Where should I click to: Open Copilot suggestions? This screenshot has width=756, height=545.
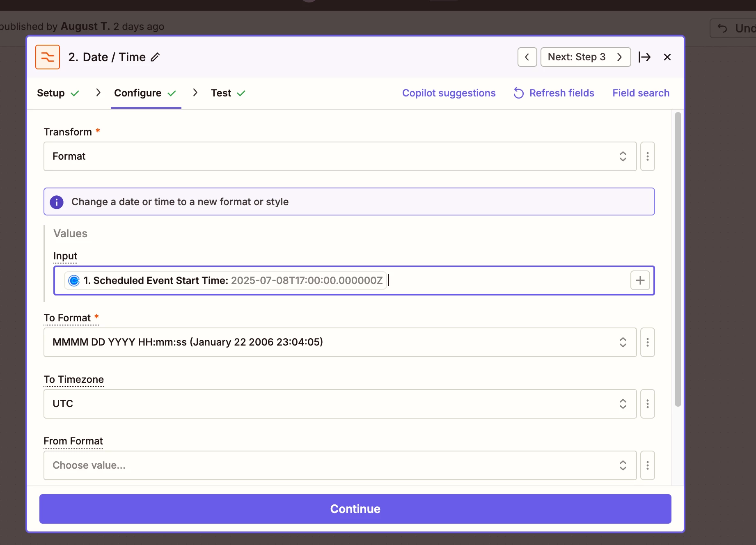[x=449, y=93]
